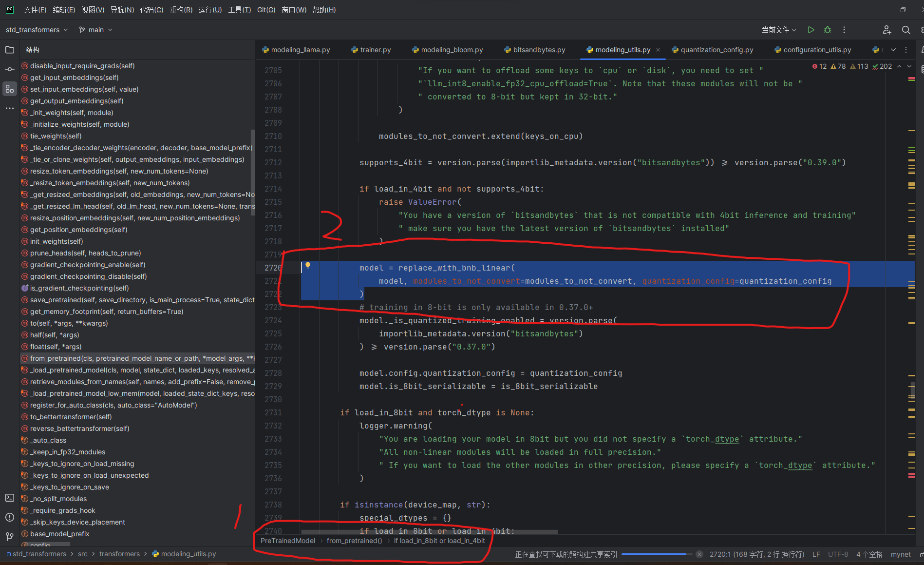924x565 pixels.
Task: Cancel the index download progress bar
Action: tap(699, 554)
